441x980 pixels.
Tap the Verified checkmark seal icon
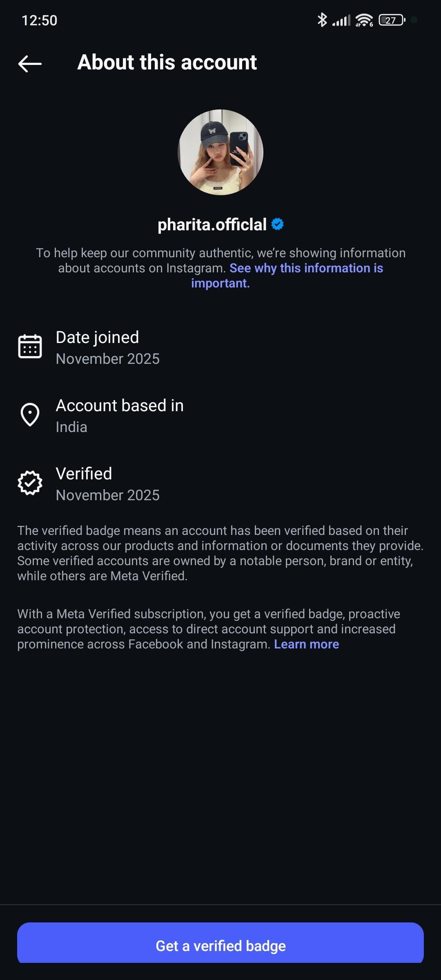[x=30, y=483]
